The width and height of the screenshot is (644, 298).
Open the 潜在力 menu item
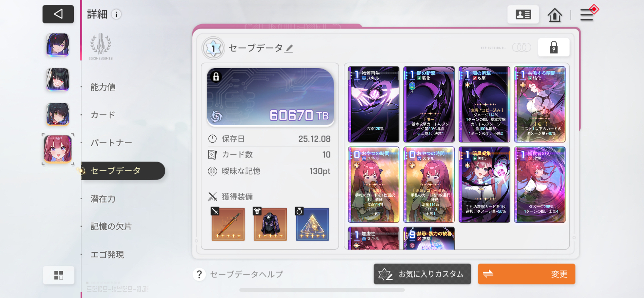point(103,199)
